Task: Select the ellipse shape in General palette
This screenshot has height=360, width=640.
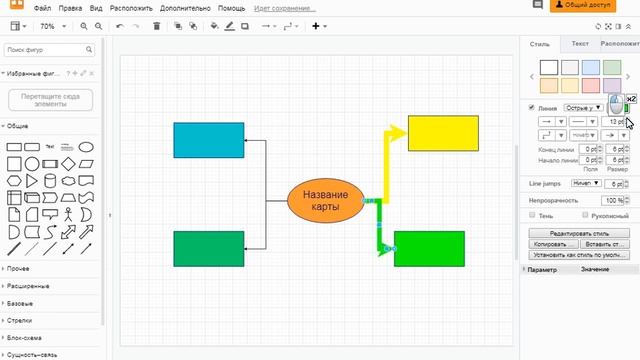Action: tap(86, 147)
